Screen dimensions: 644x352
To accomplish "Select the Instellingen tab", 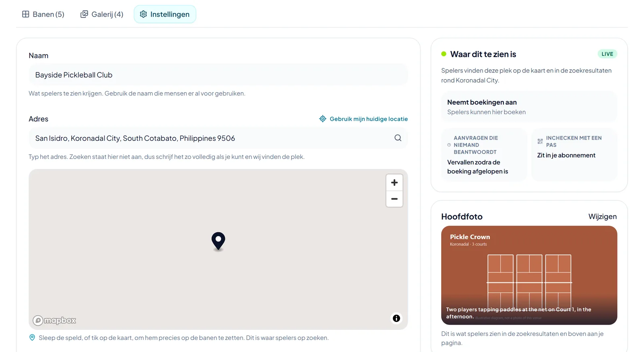I will 165,14.
